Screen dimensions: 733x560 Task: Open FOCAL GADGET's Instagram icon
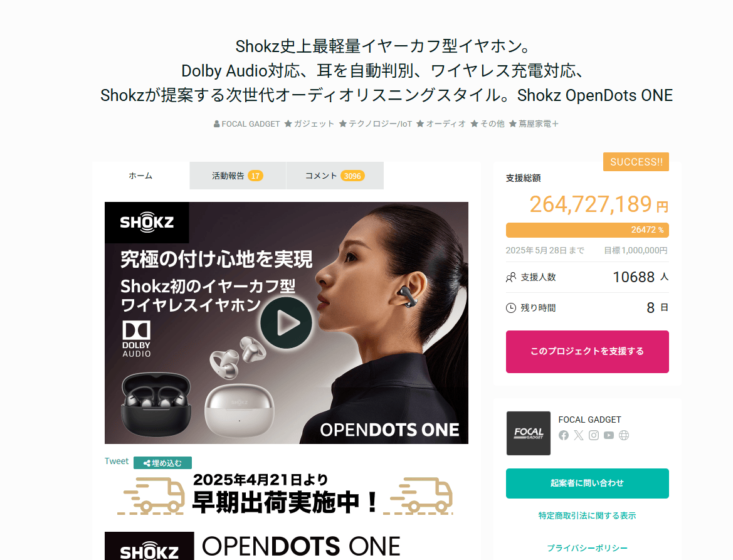point(594,435)
